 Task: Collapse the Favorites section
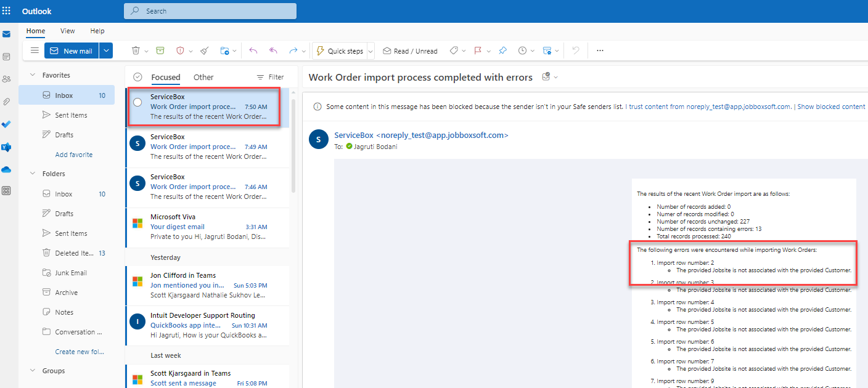tap(33, 75)
